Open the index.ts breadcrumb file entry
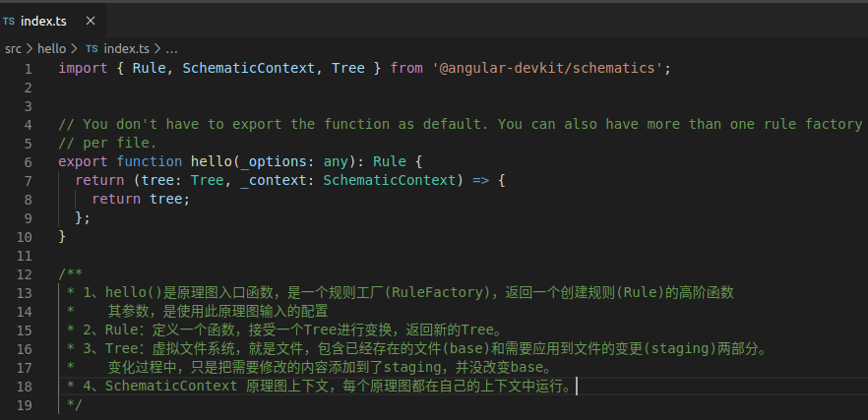Screen dimensions: 868x420 [126, 49]
